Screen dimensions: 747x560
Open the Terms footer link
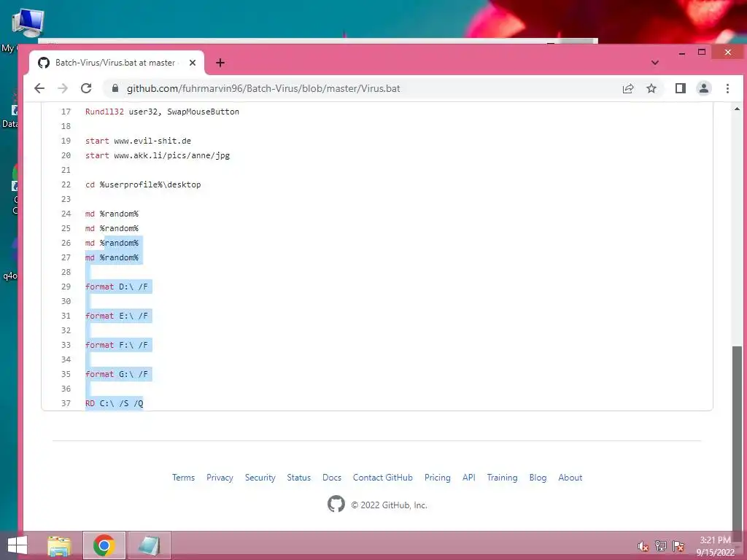[x=183, y=478]
